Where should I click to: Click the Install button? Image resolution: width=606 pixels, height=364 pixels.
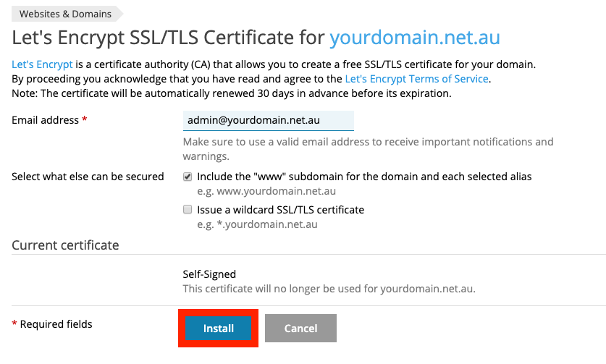(218, 328)
